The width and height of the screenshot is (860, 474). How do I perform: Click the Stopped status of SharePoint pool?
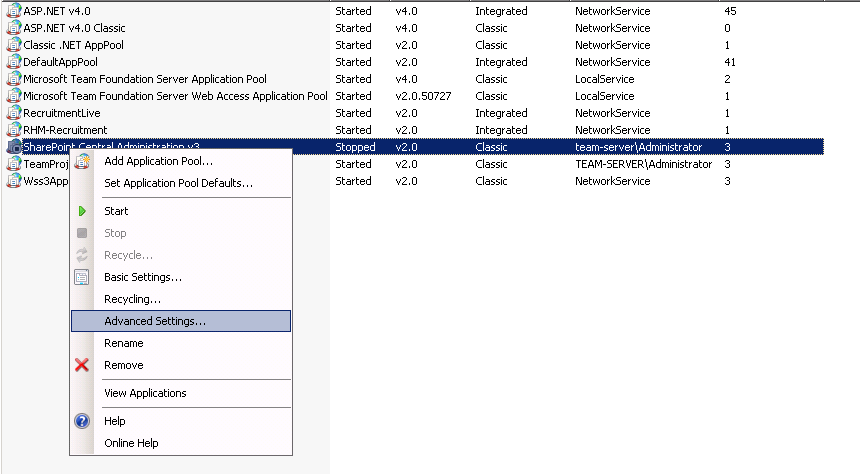point(355,147)
